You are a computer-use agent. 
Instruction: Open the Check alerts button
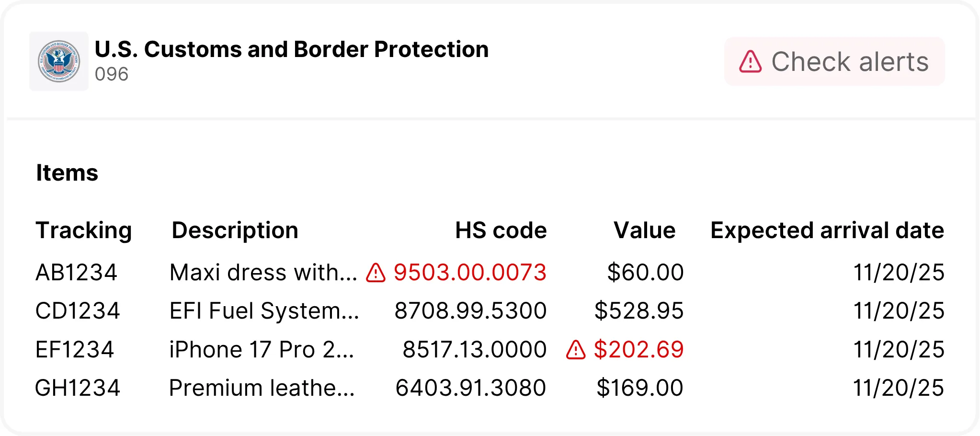(x=834, y=62)
